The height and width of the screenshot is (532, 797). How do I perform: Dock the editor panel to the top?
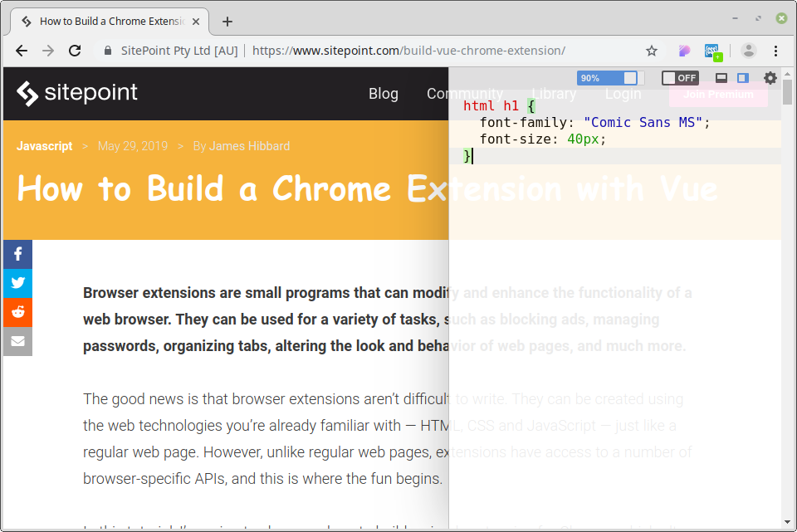click(x=721, y=78)
